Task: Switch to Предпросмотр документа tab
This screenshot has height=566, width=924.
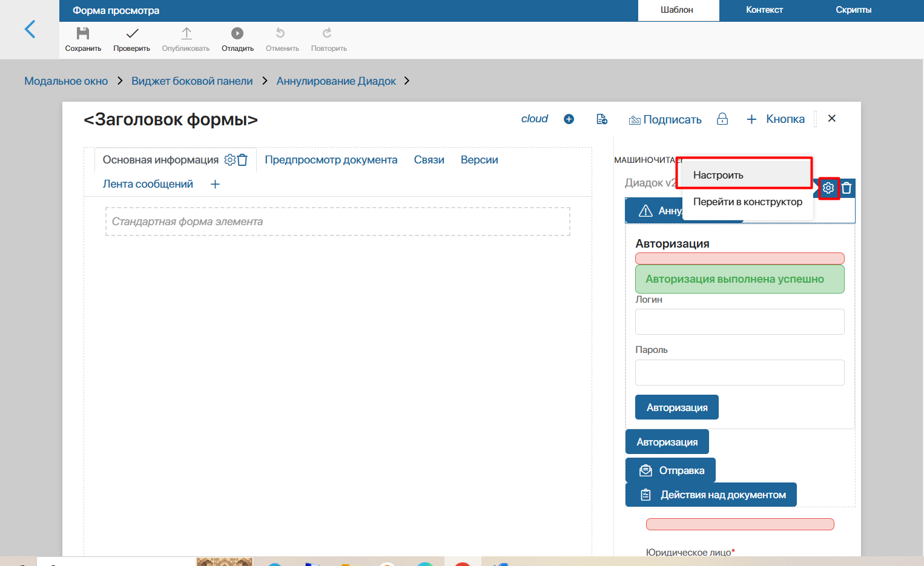Action: (x=331, y=160)
